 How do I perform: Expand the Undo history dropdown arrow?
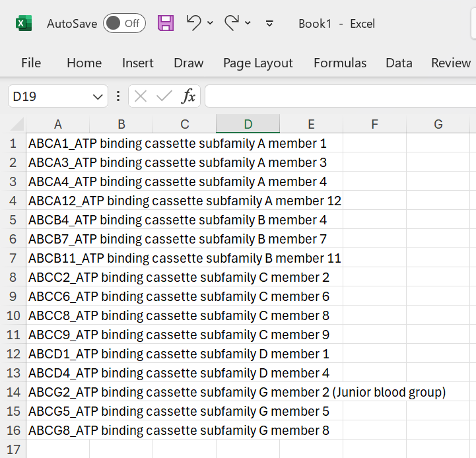210,23
